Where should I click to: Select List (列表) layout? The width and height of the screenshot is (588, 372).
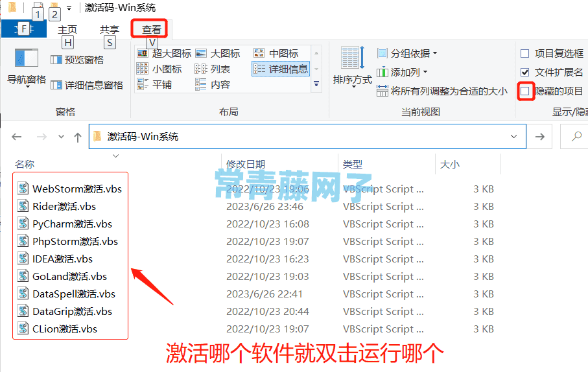click(213, 69)
